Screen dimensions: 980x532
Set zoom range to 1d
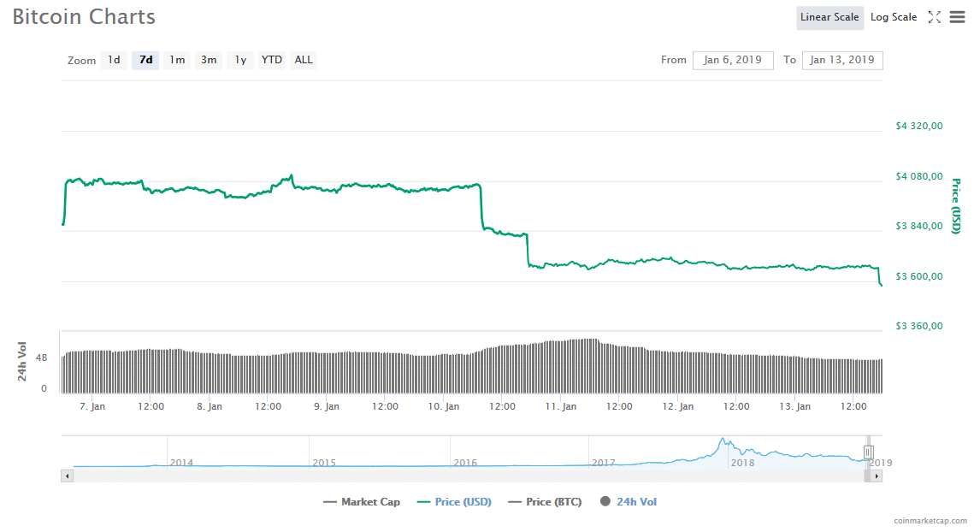[x=114, y=60]
